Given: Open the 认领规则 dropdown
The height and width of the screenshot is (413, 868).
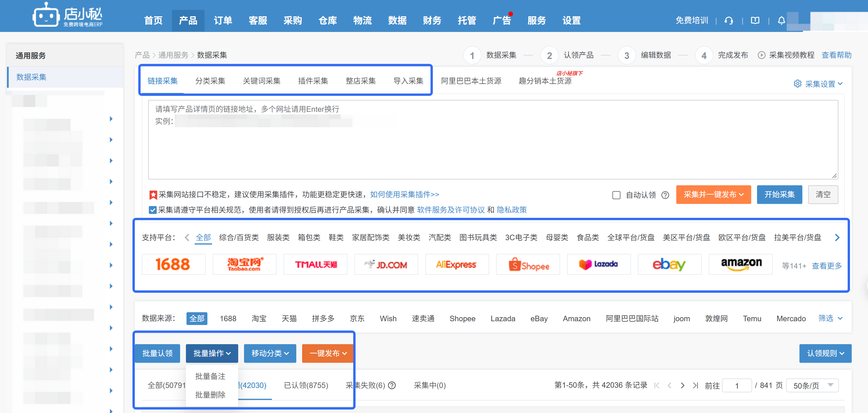Looking at the screenshot, I should click(825, 353).
